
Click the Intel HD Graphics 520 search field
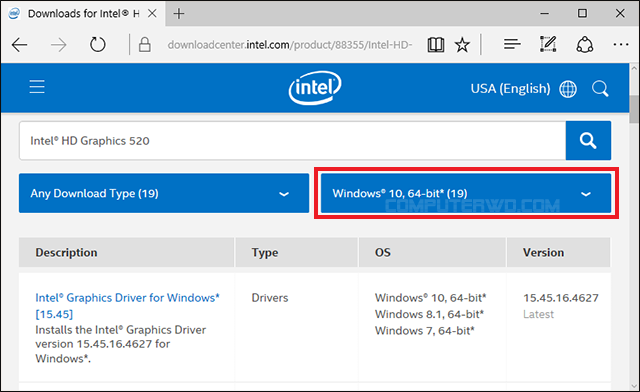pos(292,140)
